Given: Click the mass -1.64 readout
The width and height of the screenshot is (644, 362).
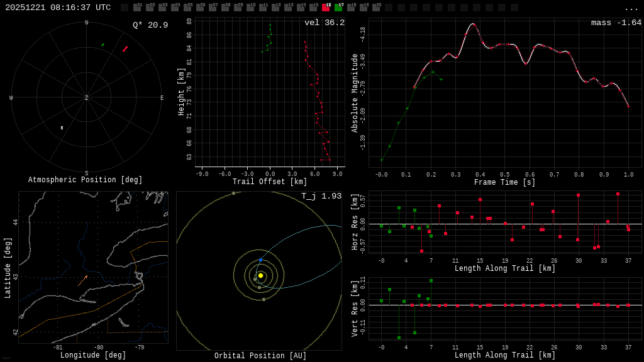Looking at the screenshot, I should 616,23.
